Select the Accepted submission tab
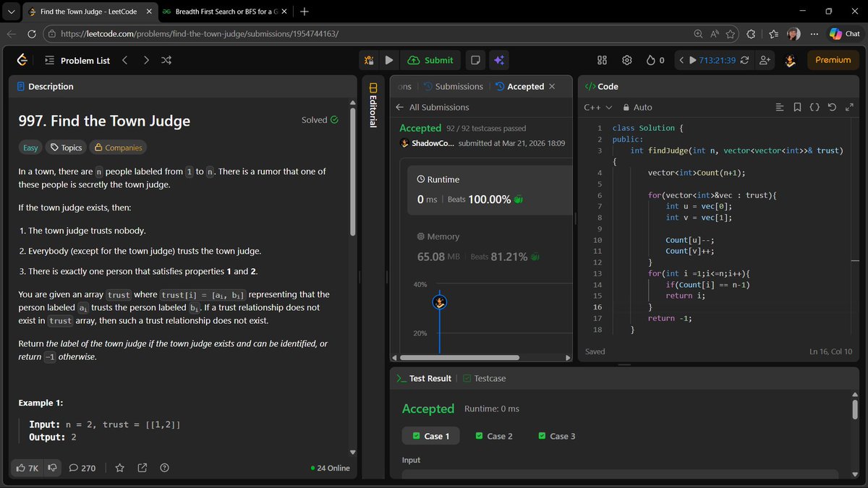This screenshot has height=488, width=868. pyautogui.click(x=519, y=86)
